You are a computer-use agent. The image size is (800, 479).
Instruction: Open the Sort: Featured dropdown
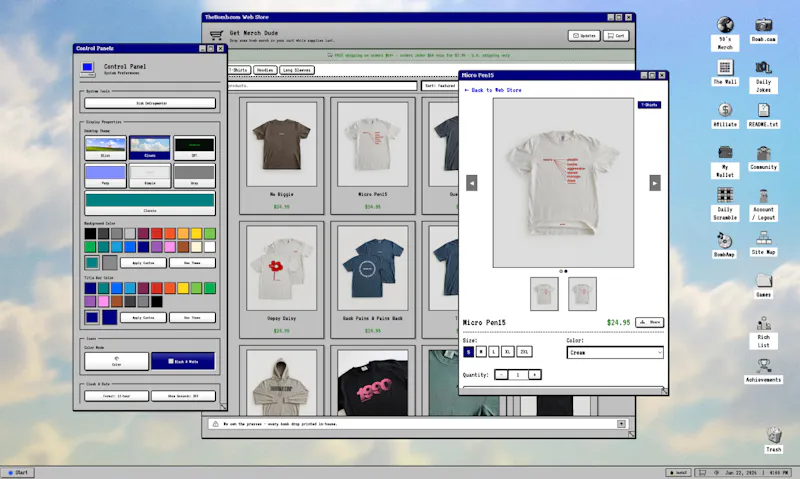tap(440, 86)
